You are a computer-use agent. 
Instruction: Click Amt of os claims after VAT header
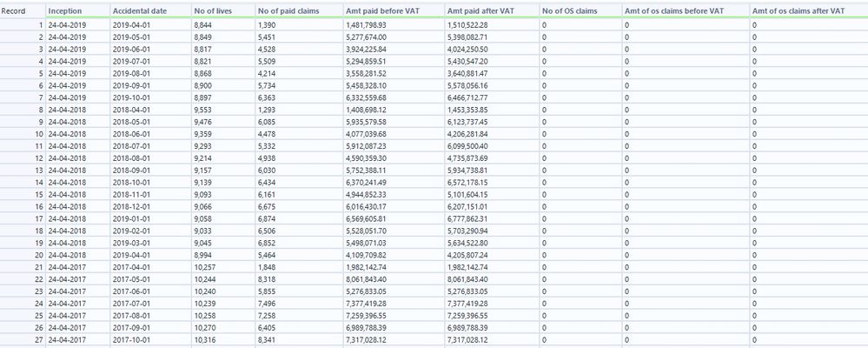coord(798,10)
